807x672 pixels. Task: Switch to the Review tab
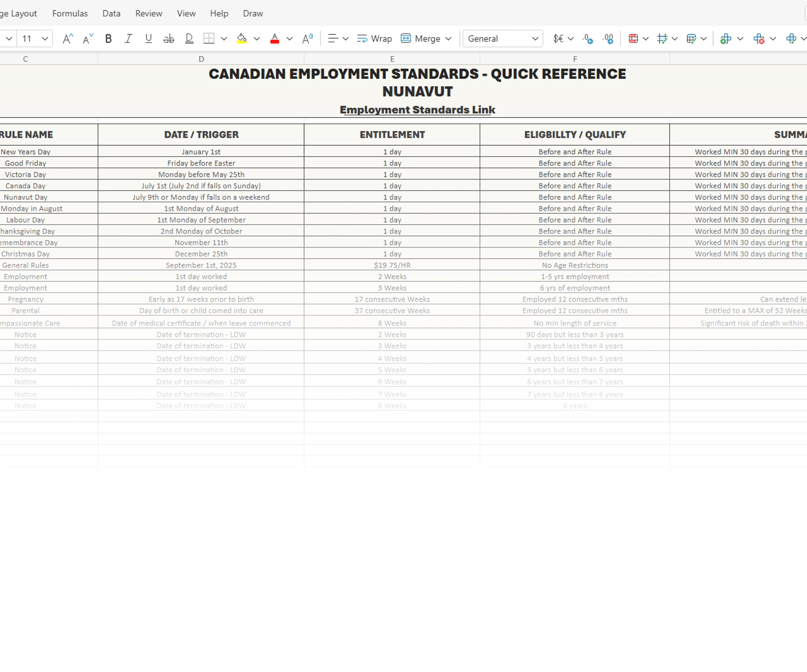[x=148, y=13]
